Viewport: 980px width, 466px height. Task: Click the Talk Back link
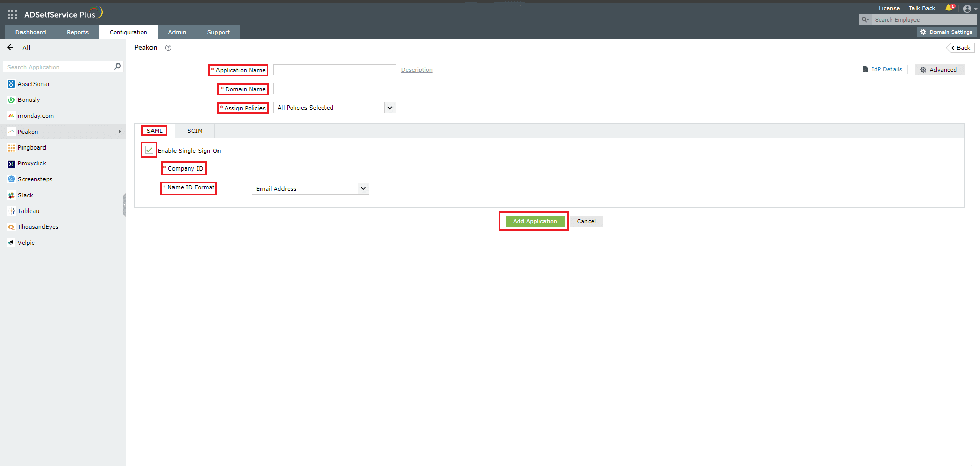click(922, 8)
